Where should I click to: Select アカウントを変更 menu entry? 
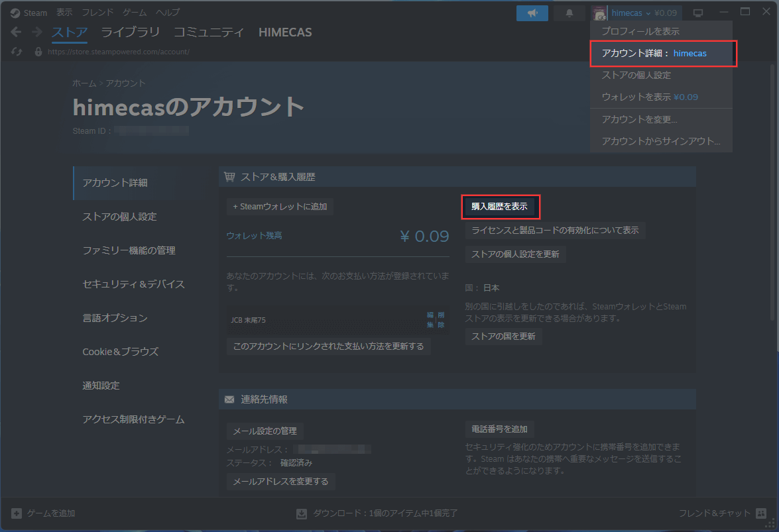661,119
